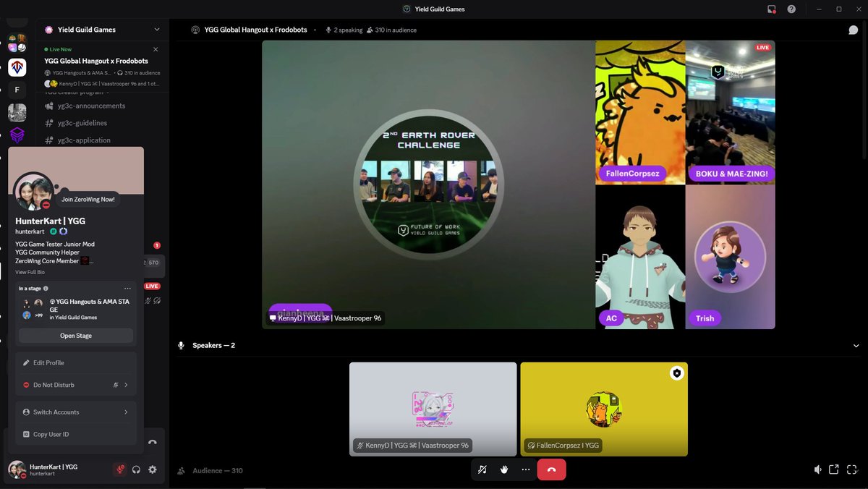
Task: Expand Yield Guild Games server menu
Action: click(157, 30)
